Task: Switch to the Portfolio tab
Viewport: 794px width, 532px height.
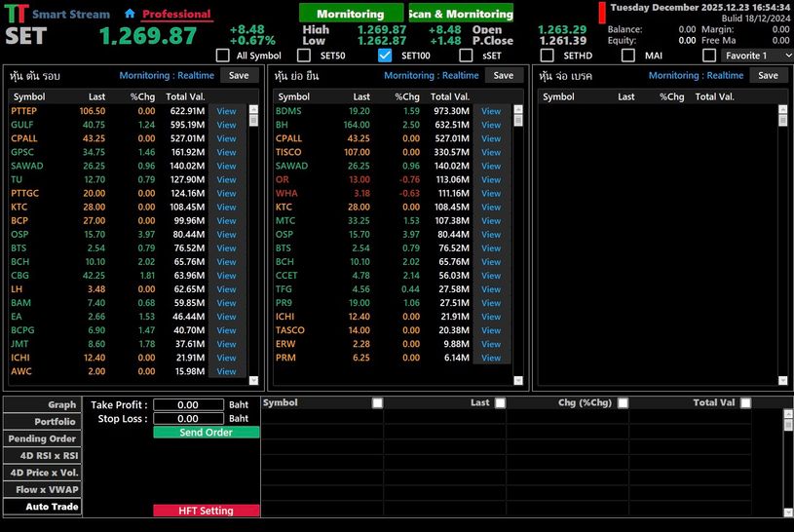Action: tap(42, 422)
